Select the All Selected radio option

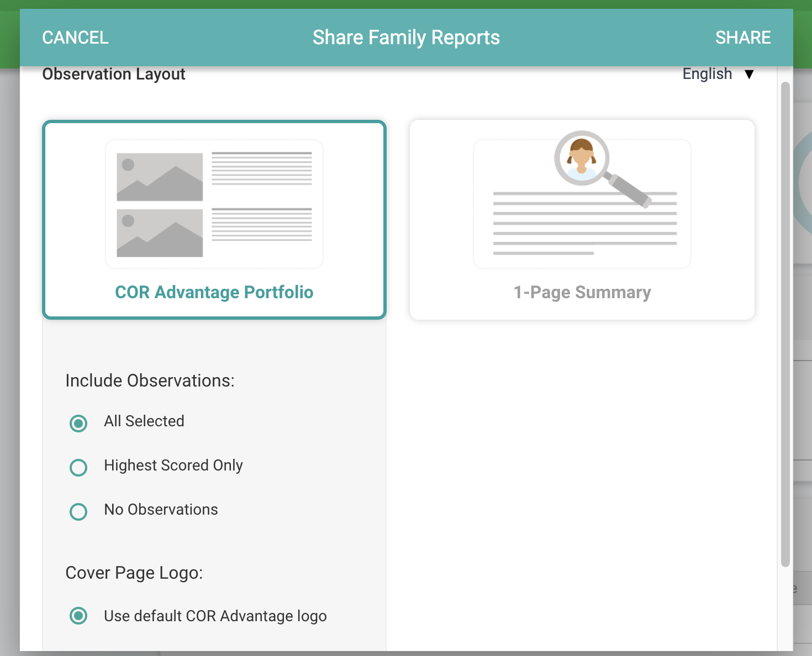coord(78,424)
